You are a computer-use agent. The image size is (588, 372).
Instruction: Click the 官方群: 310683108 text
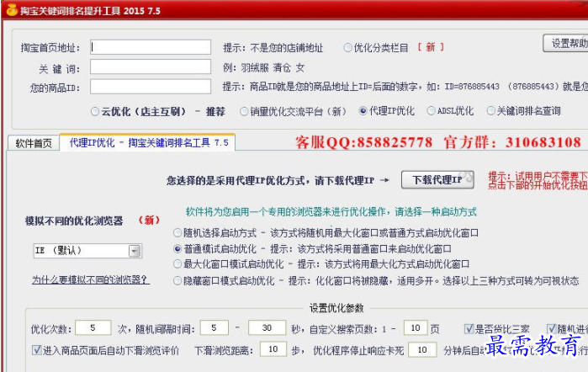pos(512,142)
